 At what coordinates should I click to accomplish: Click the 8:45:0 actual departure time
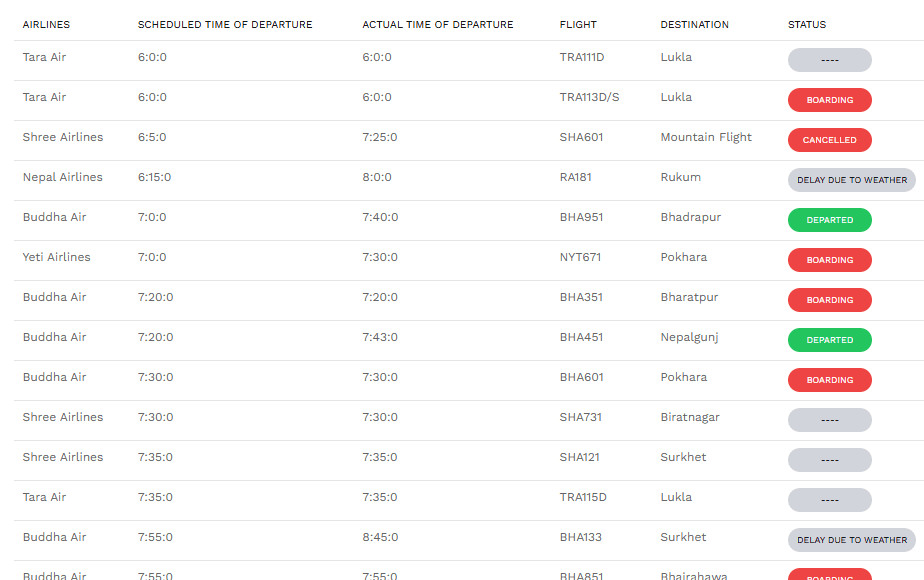pos(380,537)
